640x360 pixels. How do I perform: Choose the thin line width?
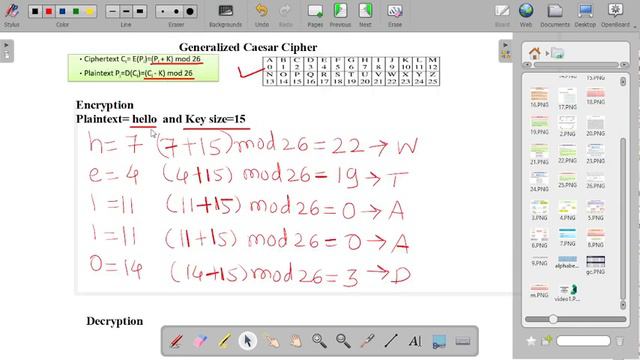112,11
